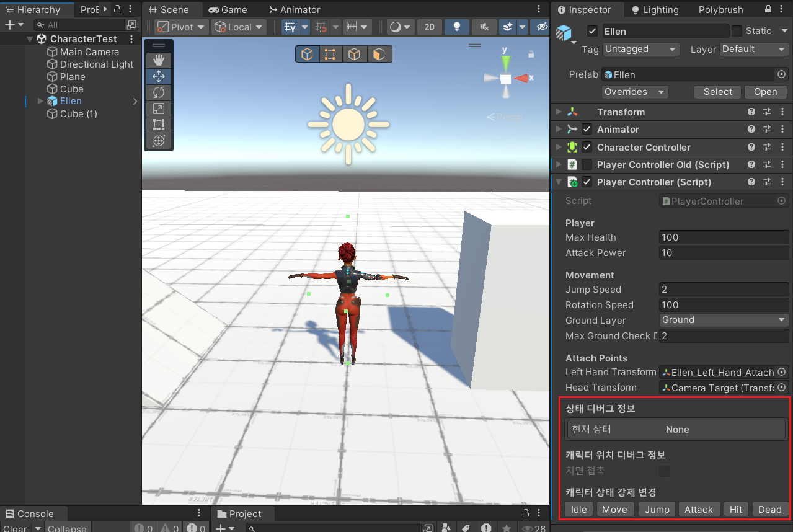Switch to the Game tab
Screen dimensions: 793x532
(x=228, y=9)
